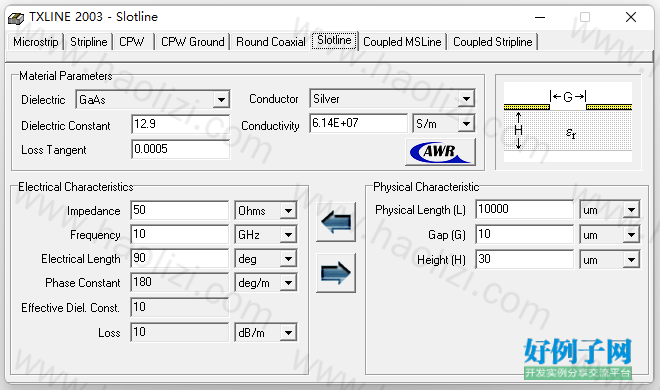Click the Frequency value field
The width and height of the screenshot is (660, 390).
point(179,234)
